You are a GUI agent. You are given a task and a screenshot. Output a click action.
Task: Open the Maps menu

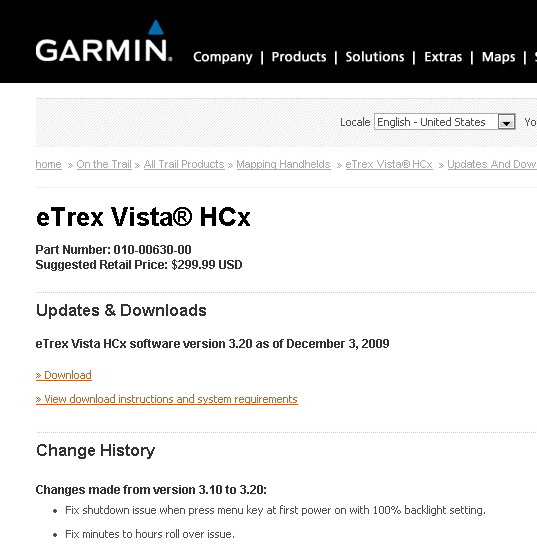pos(498,57)
